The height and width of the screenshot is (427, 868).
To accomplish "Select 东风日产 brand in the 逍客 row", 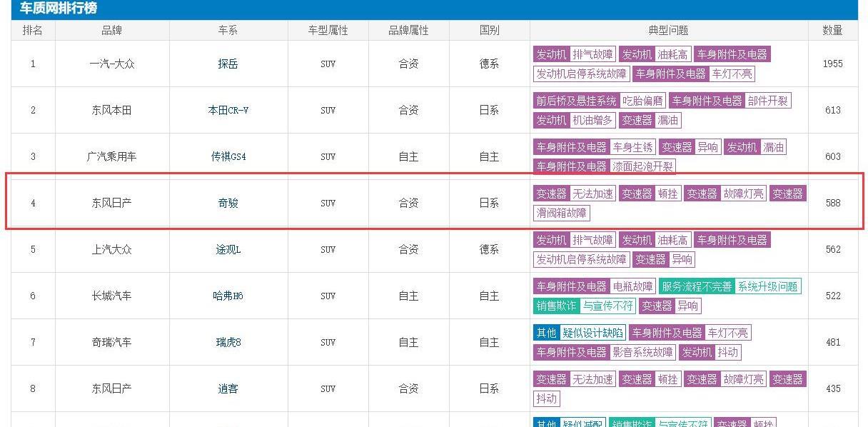I will [112, 388].
